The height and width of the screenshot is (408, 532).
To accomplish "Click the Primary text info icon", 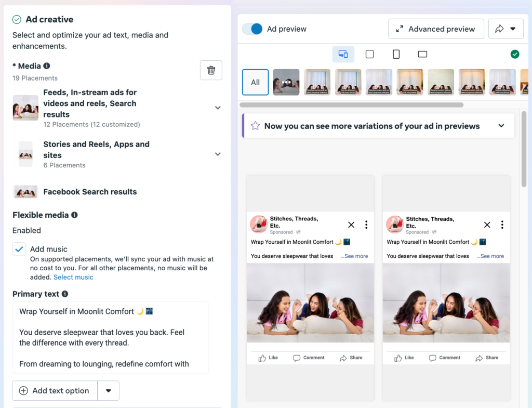I will [x=65, y=294].
